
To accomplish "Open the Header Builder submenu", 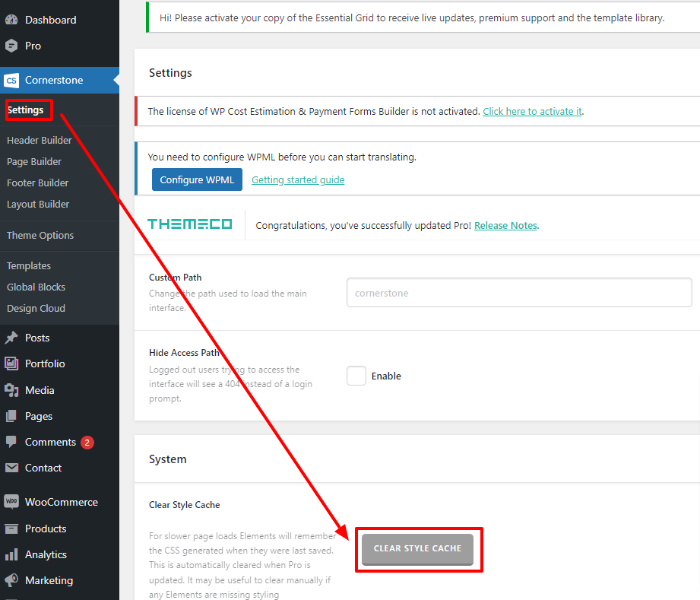I will [x=40, y=140].
